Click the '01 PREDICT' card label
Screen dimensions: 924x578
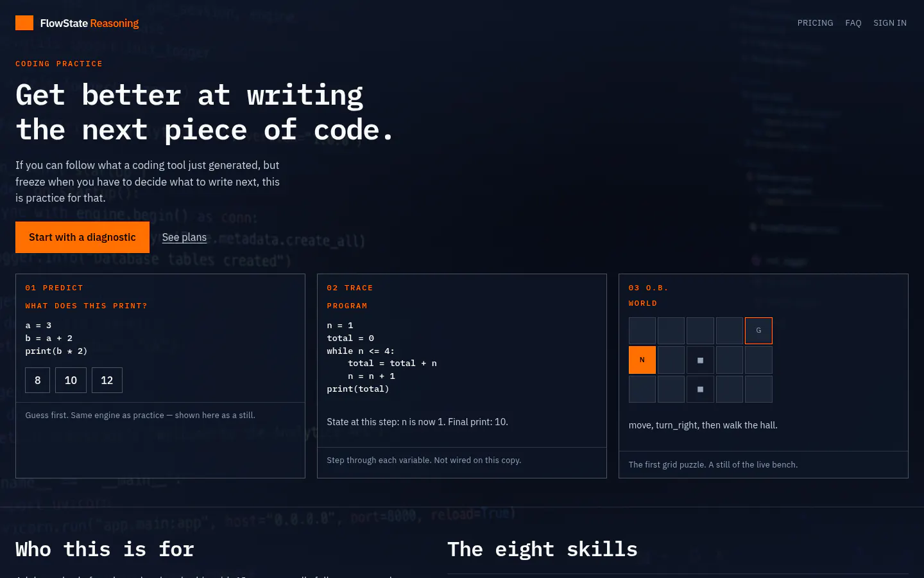[x=54, y=288]
